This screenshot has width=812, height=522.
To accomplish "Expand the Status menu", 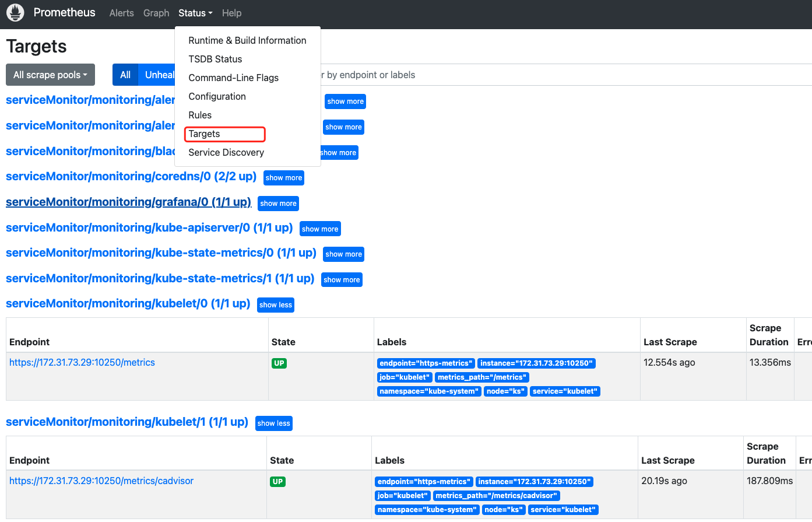I will click(195, 13).
